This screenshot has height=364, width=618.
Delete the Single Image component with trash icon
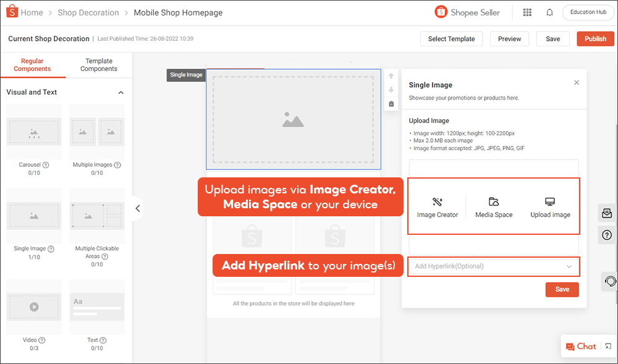[391, 104]
